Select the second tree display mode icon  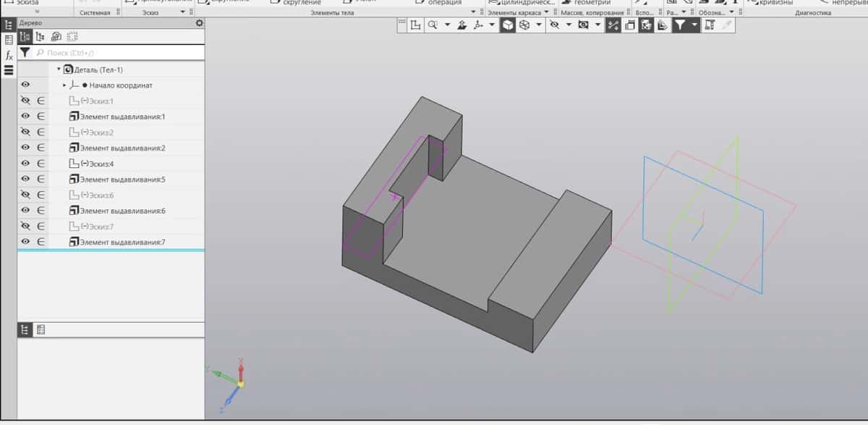pyautogui.click(x=40, y=37)
